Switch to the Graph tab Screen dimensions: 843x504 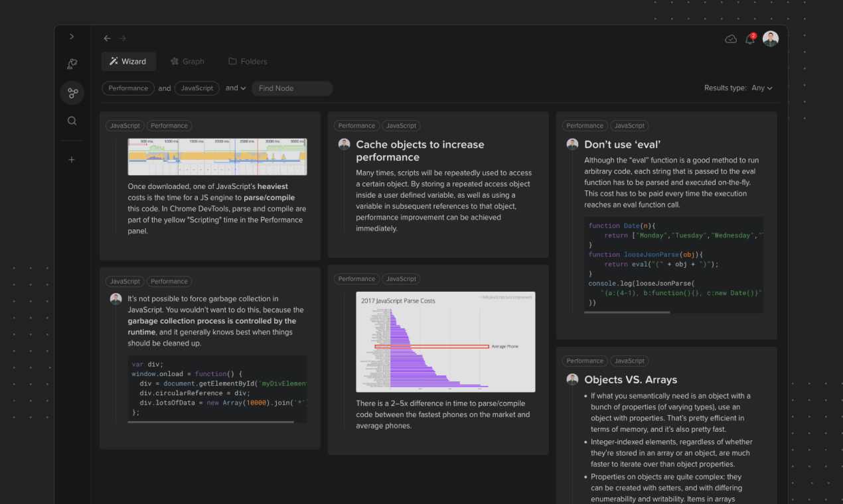pos(188,61)
